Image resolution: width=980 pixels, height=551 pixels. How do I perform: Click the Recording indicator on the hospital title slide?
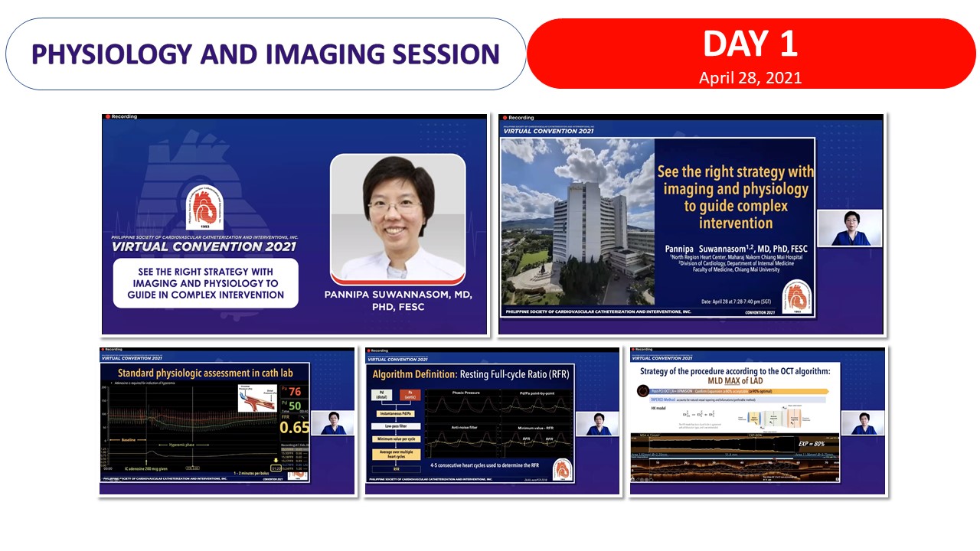click(518, 118)
